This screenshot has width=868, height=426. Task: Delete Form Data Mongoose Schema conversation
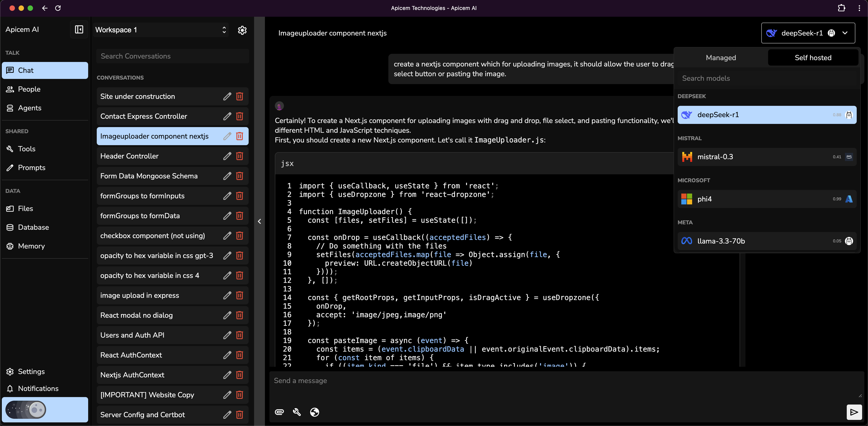(240, 176)
